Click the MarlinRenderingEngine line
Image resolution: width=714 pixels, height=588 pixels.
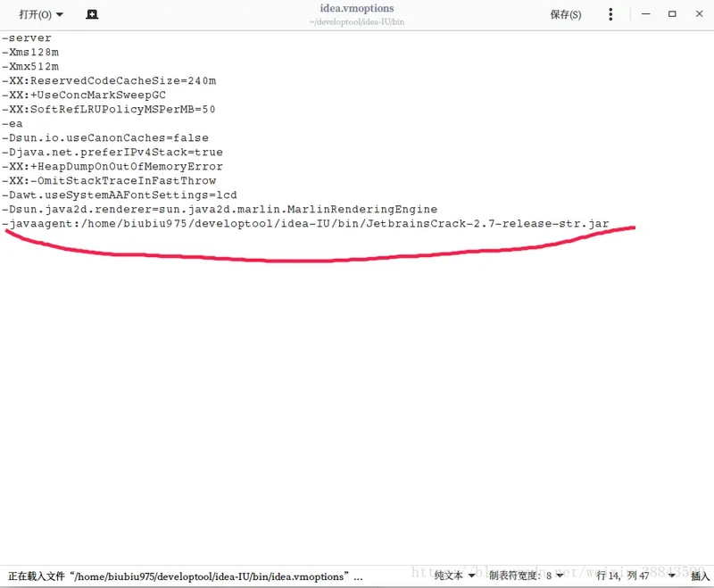(220, 210)
